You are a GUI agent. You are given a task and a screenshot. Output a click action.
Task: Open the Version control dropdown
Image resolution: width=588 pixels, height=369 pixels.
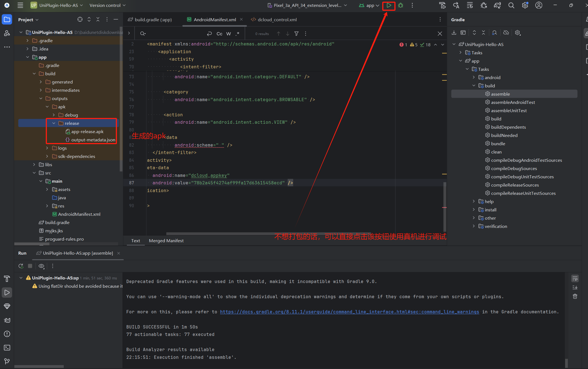click(108, 5)
